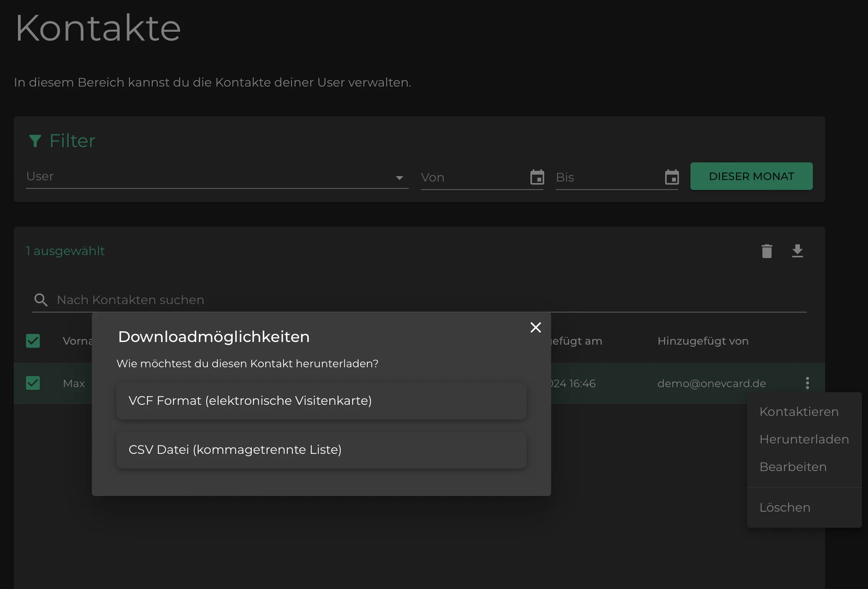
Task: Toggle the select-all header checkbox
Action: pos(33,341)
